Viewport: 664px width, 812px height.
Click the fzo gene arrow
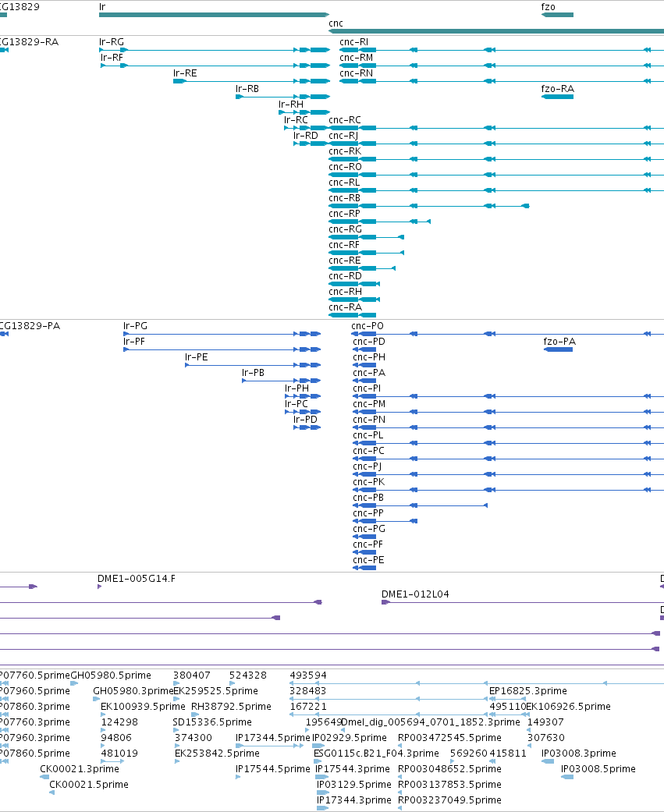(x=557, y=15)
